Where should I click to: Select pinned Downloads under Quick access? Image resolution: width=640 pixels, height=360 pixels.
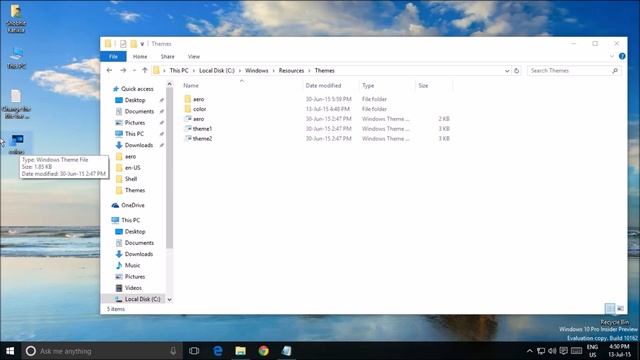tap(139, 145)
